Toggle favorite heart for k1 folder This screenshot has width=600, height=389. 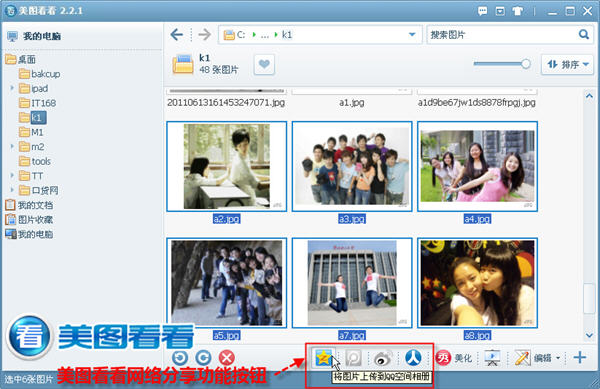(x=264, y=64)
